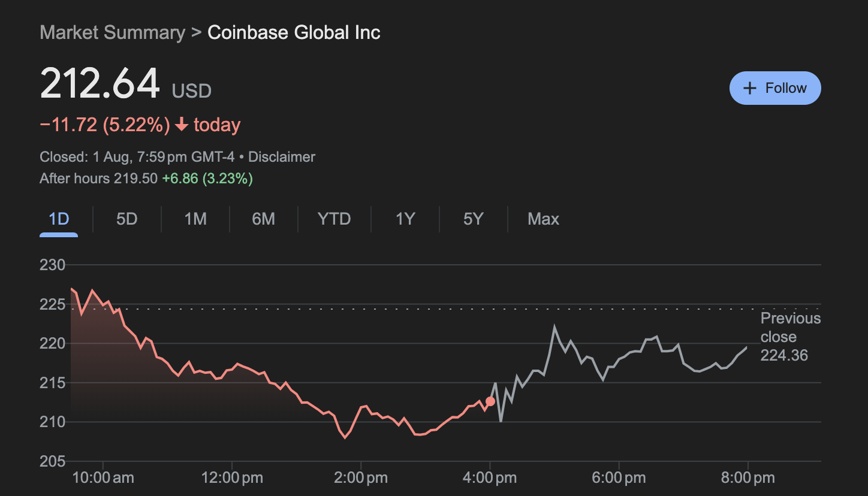Click the 212.64 price value
The width and height of the screenshot is (868, 496).
(100, 84)
